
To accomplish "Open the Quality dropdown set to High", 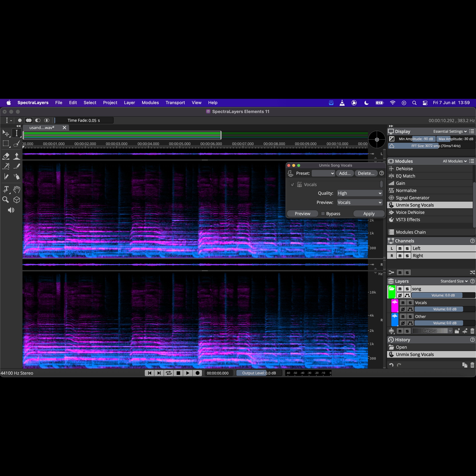I will (360, 193).
